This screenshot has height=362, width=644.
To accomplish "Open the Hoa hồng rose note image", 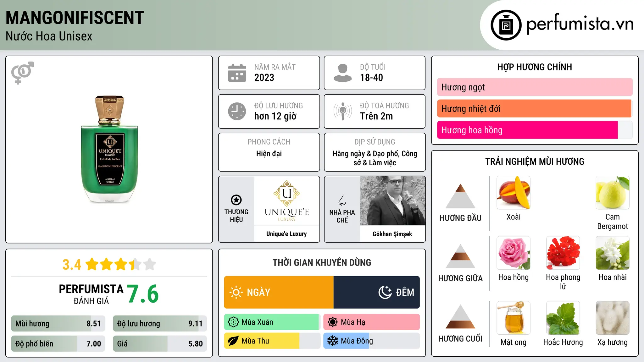I will click(514, 253).
